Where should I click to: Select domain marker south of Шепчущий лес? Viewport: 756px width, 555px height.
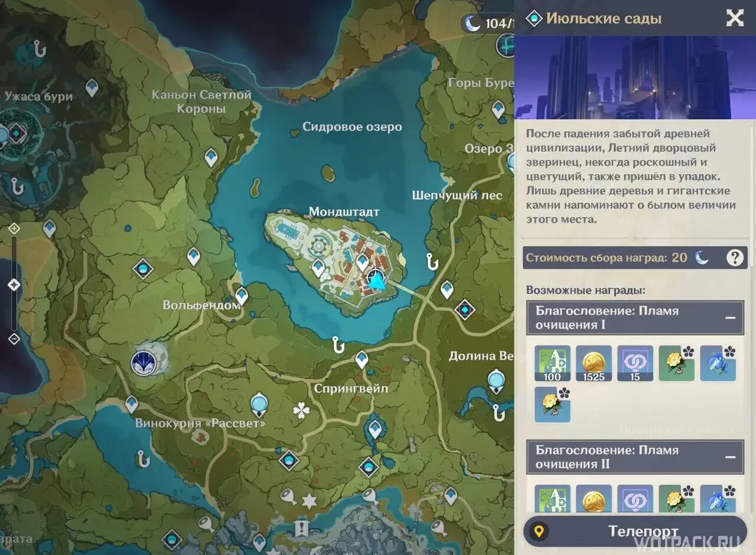pos(465,309)
